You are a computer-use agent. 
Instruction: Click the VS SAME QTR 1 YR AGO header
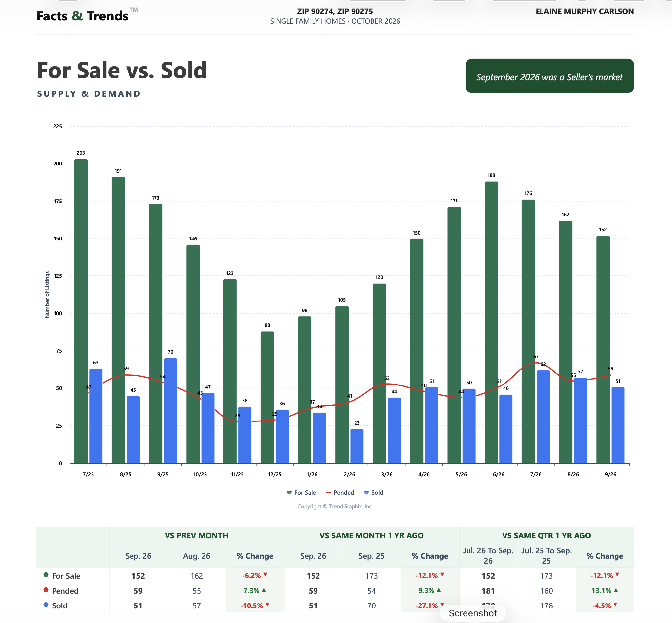546,536
